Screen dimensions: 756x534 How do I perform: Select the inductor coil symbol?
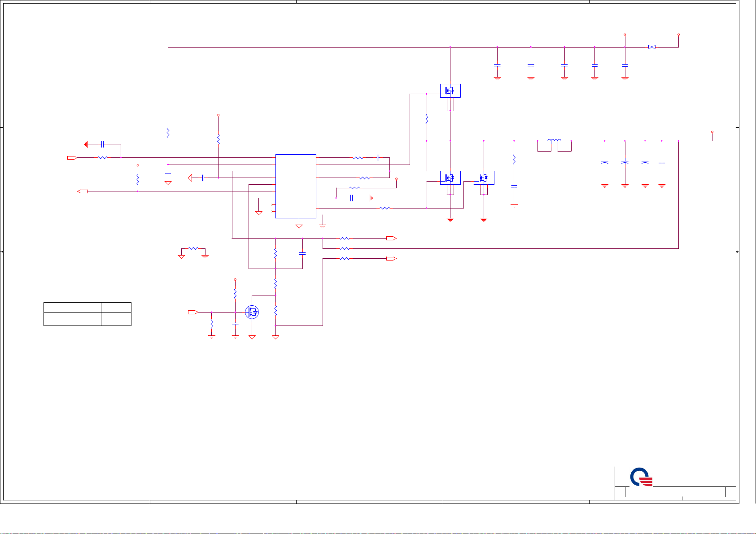point(555,141)
